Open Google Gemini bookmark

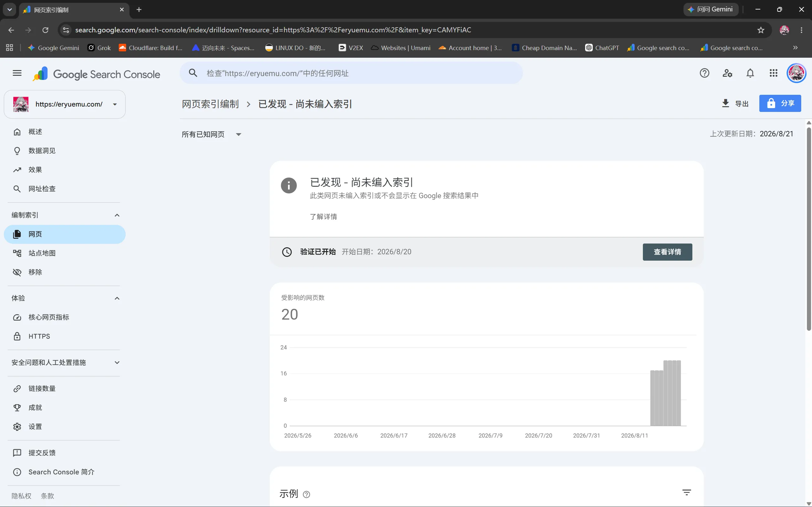point(54,48)
